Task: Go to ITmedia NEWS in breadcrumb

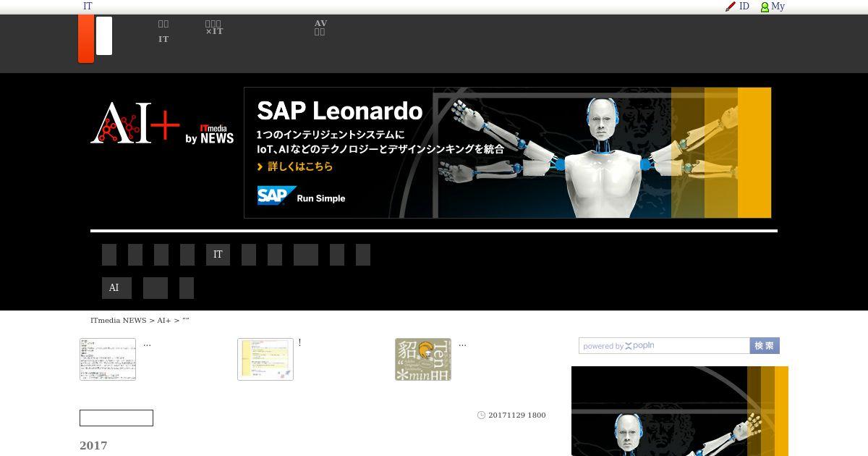Action: click(x=118, y=321)
